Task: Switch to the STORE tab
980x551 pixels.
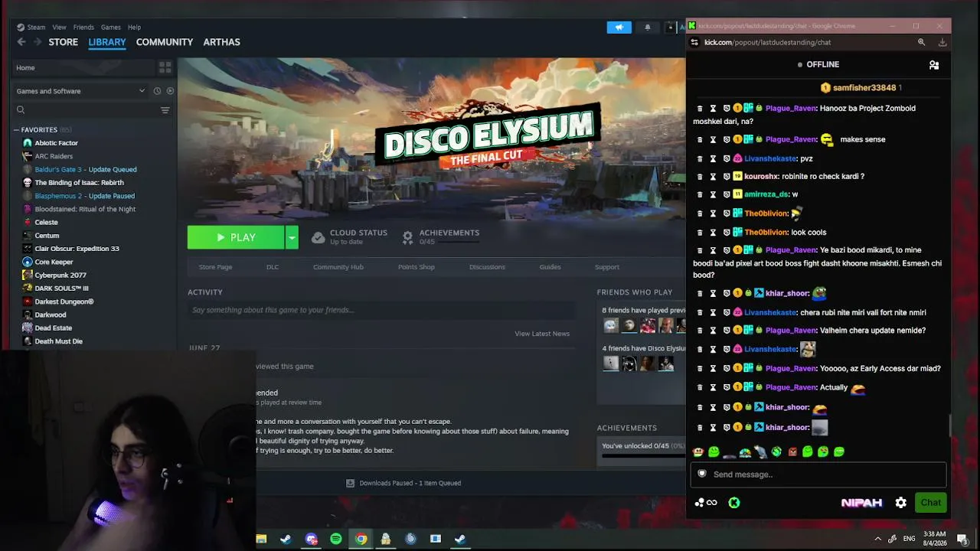Action: 64,42
